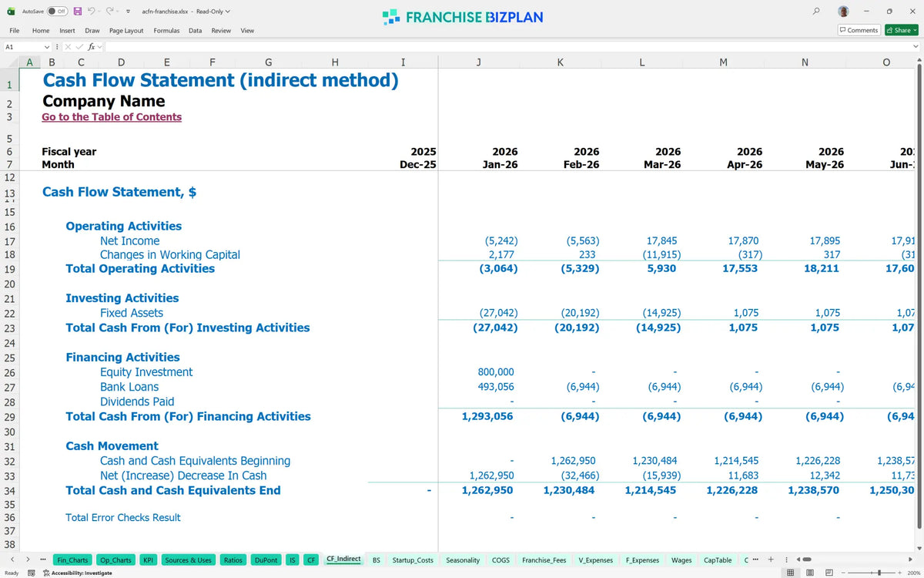Click the Comments button
Screen dimensions: 924x578
coord(859,30)
